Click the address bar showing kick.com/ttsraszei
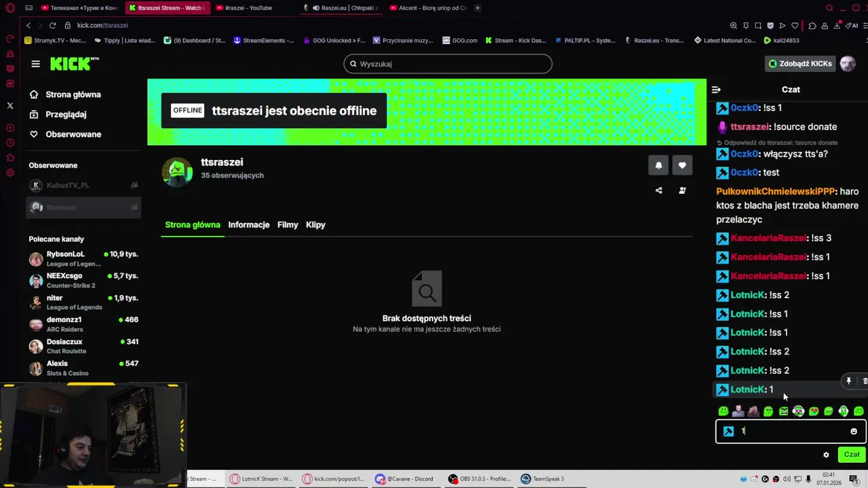The height and width of the screenshot is (488, 868). [102, 25]
